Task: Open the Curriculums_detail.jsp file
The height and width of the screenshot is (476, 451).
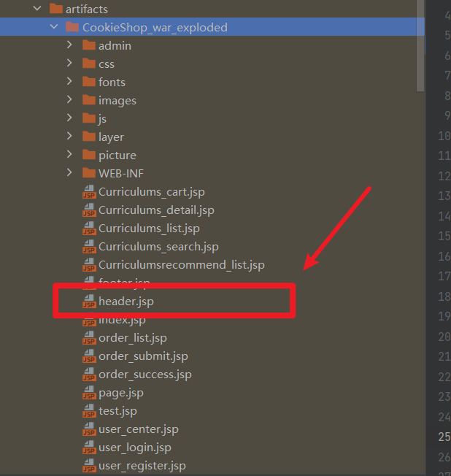Action: point(156,210)
